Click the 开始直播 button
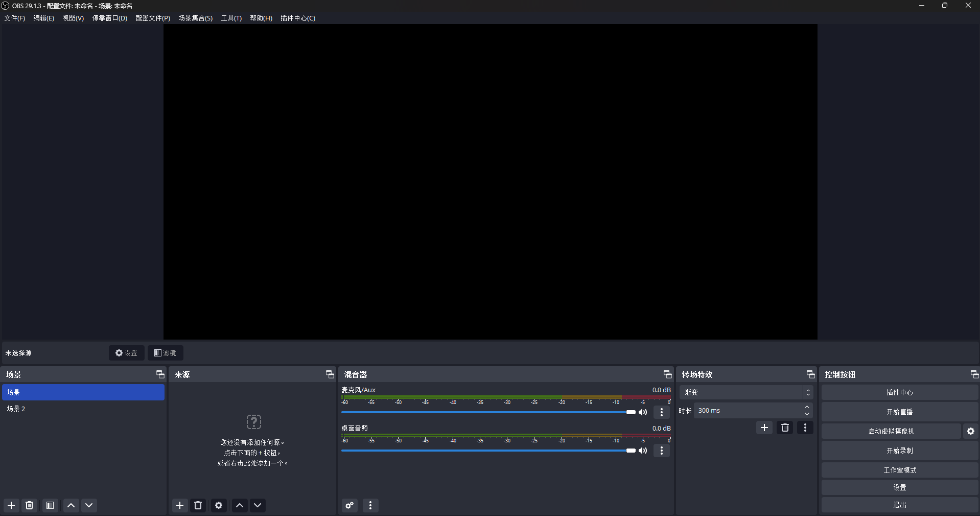This screenshot has height=516, width=980. 899,412
